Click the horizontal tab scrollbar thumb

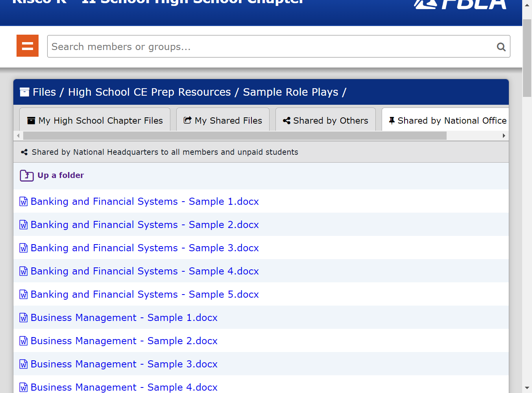[x=235, y=136]
